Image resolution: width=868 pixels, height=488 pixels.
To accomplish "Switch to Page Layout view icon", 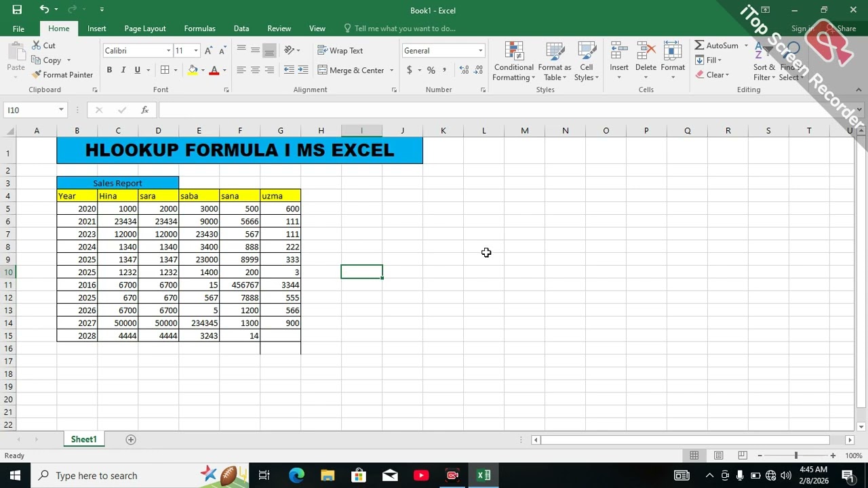I will tap(718, 455).
